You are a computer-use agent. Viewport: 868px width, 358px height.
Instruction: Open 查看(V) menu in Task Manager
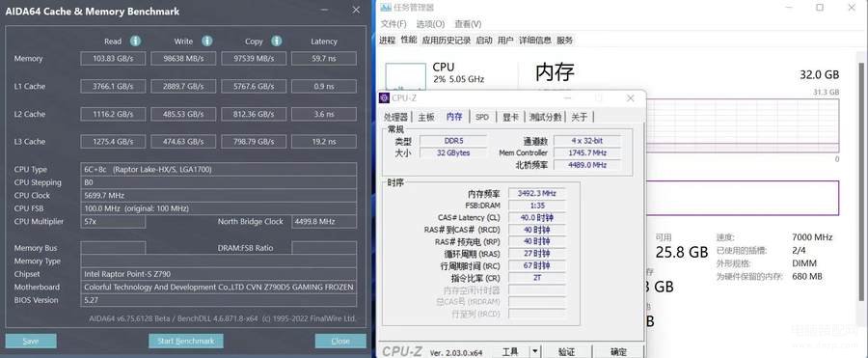[469, 24]
